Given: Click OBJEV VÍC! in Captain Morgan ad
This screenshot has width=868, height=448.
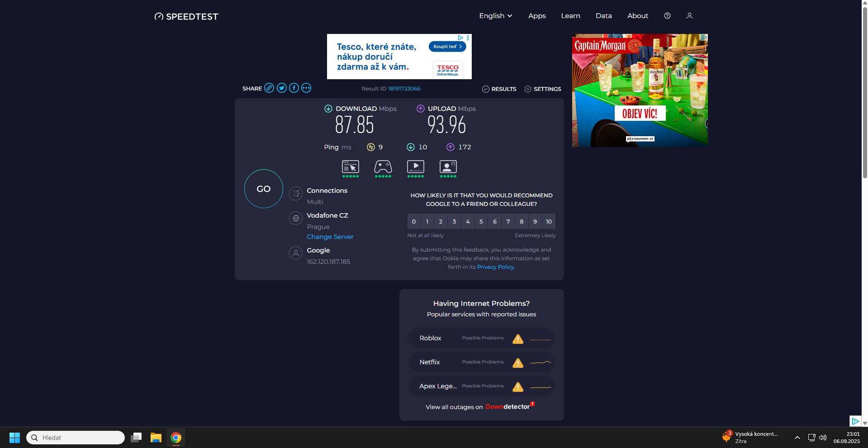Looking at the screenshot, I should pyautogui.click(x=640, y=113).
